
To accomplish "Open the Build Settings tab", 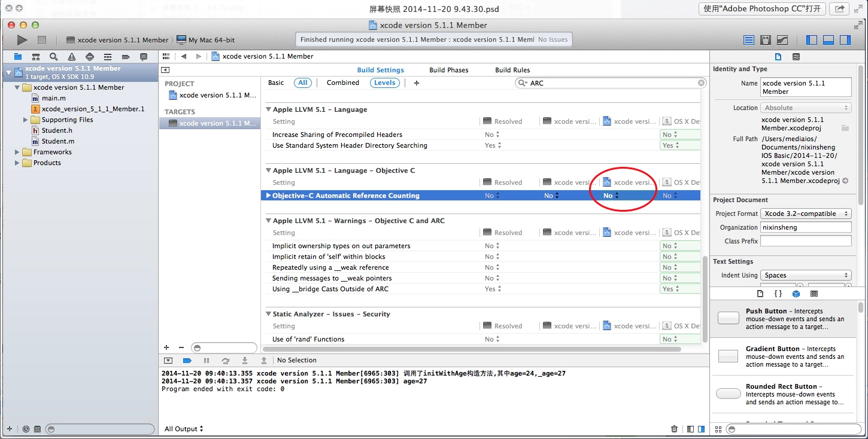I will point(381,70).
